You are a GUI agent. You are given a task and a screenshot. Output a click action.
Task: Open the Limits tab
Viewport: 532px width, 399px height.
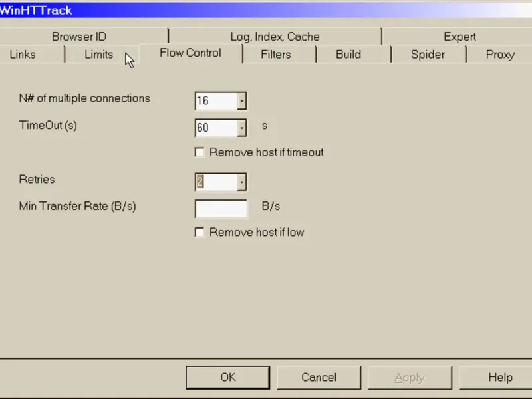click(x=98, y=55)
